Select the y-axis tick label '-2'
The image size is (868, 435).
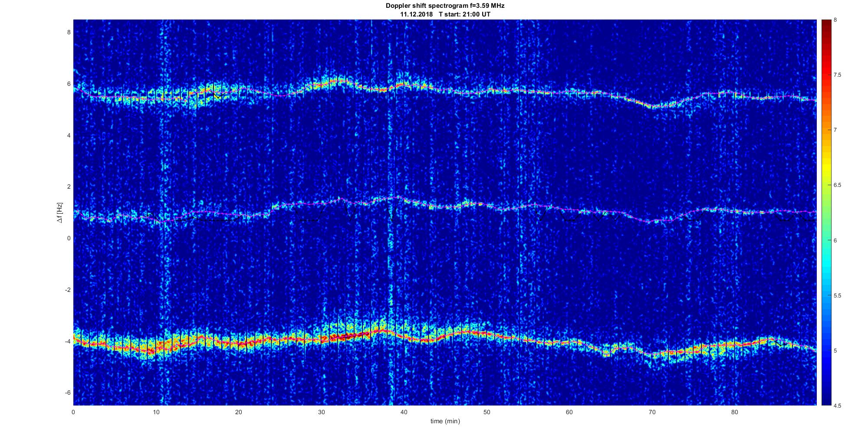click(x=68, y=290)
